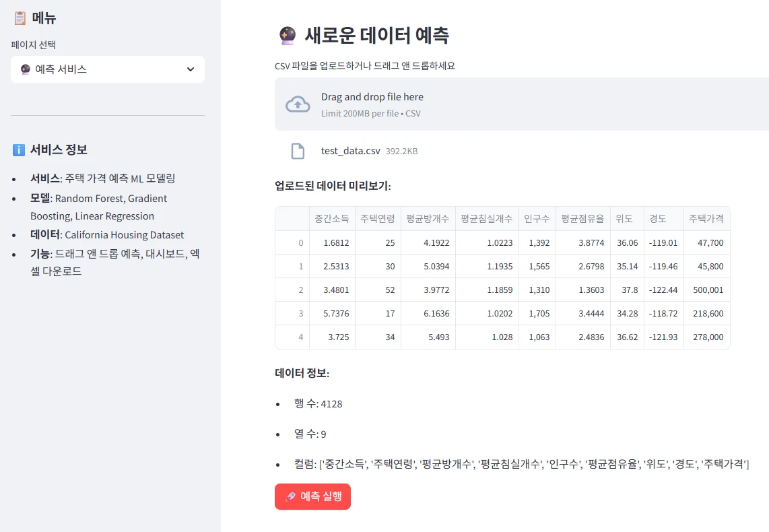Click the 업로드된 데이터 미리보기 heading
The width and height of the screenshot is (769, 532).
[333, 186]
